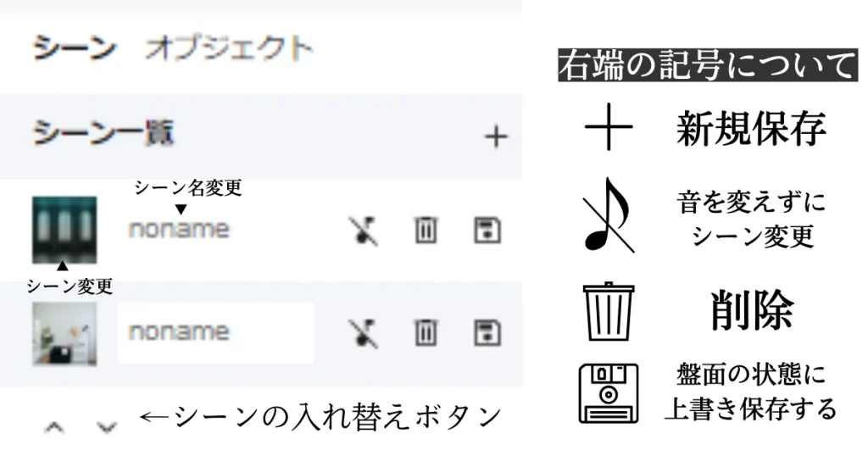
Task: Click the second scene's noname name input box
Action: click(x=215, y=332)
